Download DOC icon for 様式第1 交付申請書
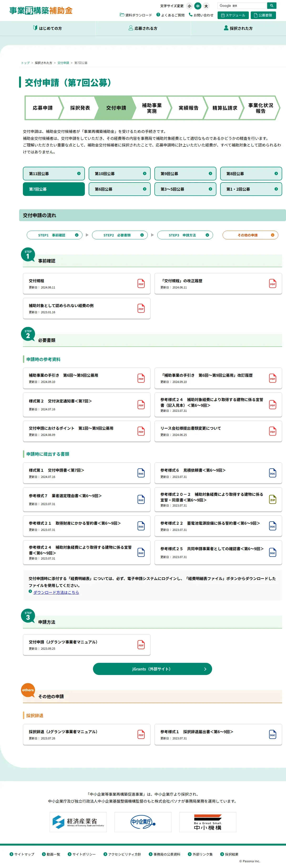The image size is (286, 868). 141,473
